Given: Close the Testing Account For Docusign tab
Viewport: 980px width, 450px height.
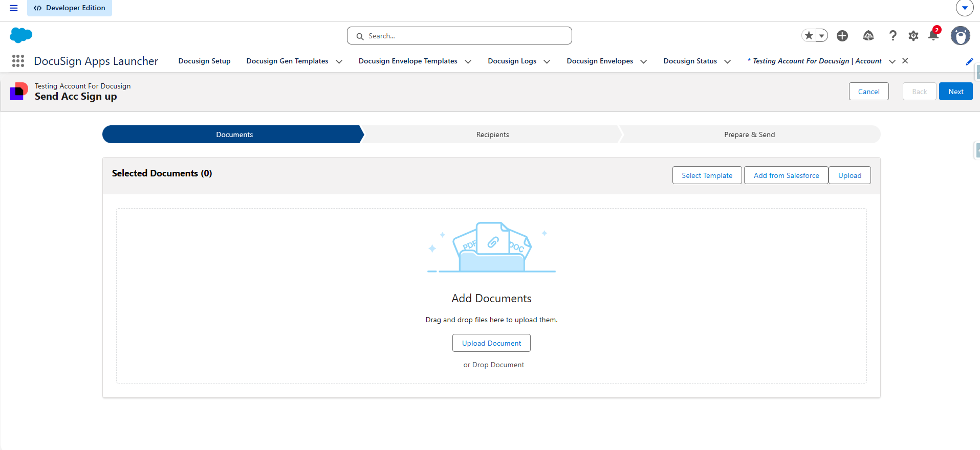Looking at the screenshot, I should (x=905, y=61).
